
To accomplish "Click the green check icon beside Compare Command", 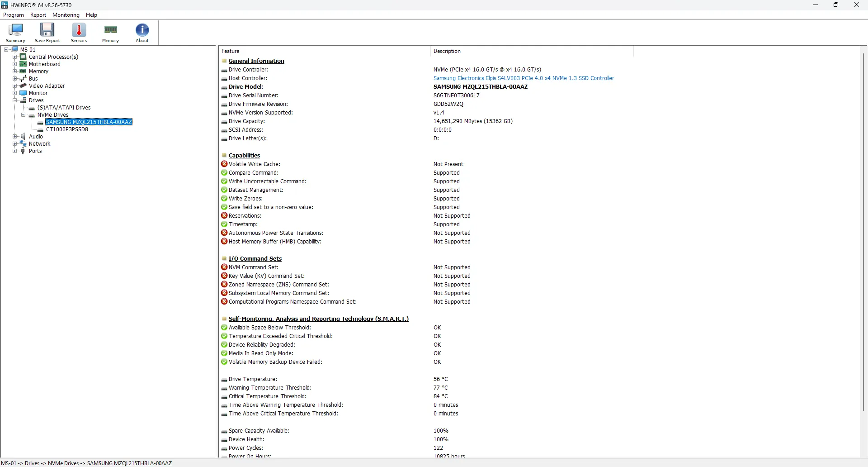I will tap(224, 172).
